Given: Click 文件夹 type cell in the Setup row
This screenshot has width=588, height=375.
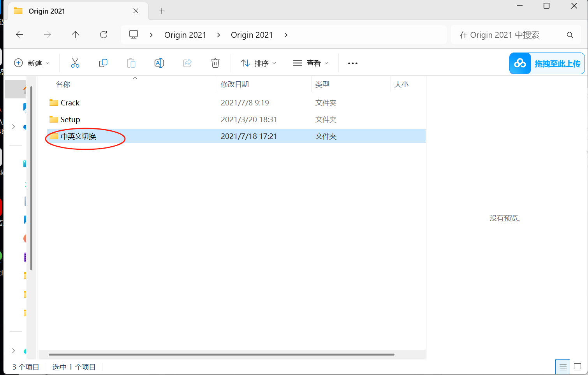Looking at the screenshot, I should (326, 119).
